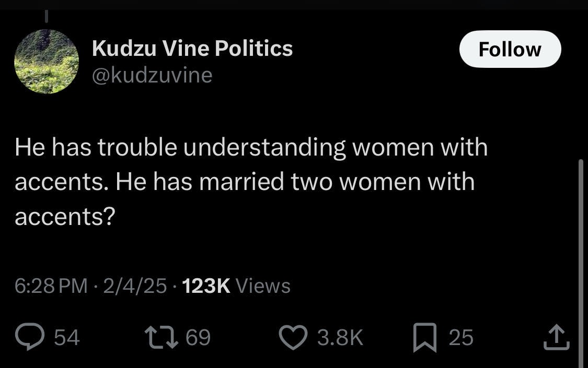This screenshot has height=368, width=588.
Task: Click the 123K Views link
Action: (234, 286)
